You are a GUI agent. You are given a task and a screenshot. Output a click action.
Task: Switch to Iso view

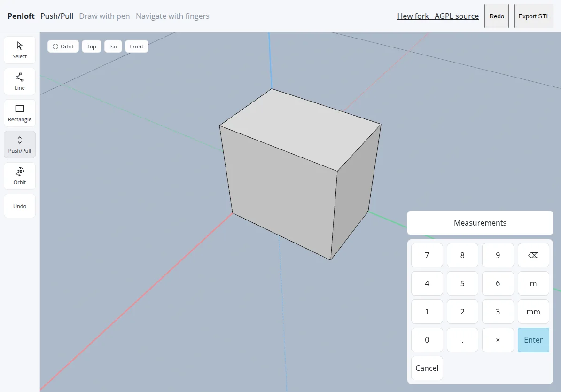coord(113,47)
